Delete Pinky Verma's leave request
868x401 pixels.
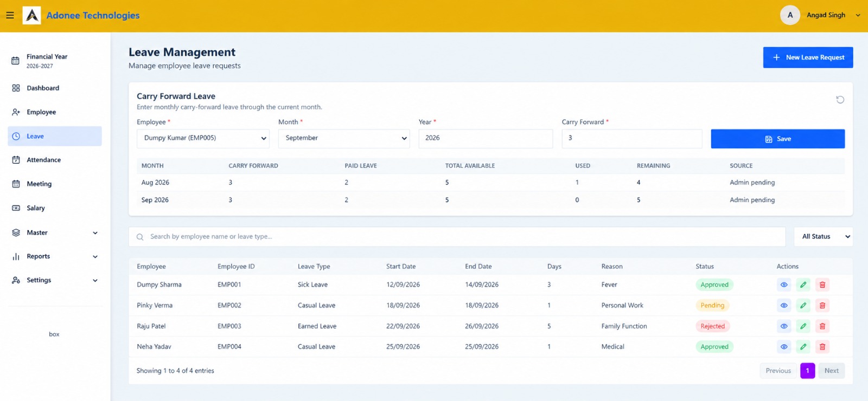822,306
